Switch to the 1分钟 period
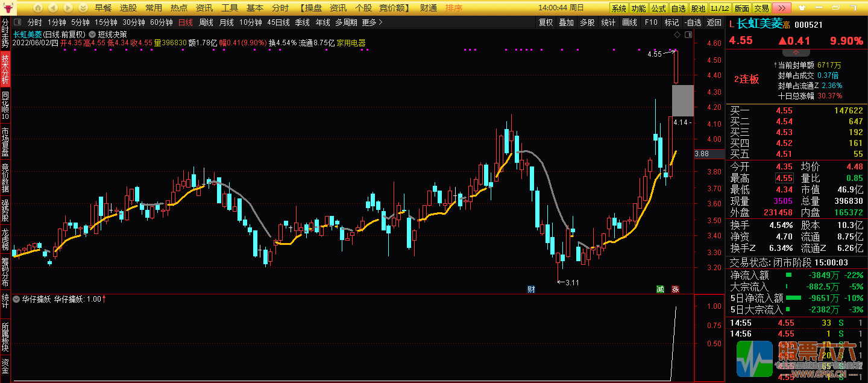 click(x=57, y=22)
